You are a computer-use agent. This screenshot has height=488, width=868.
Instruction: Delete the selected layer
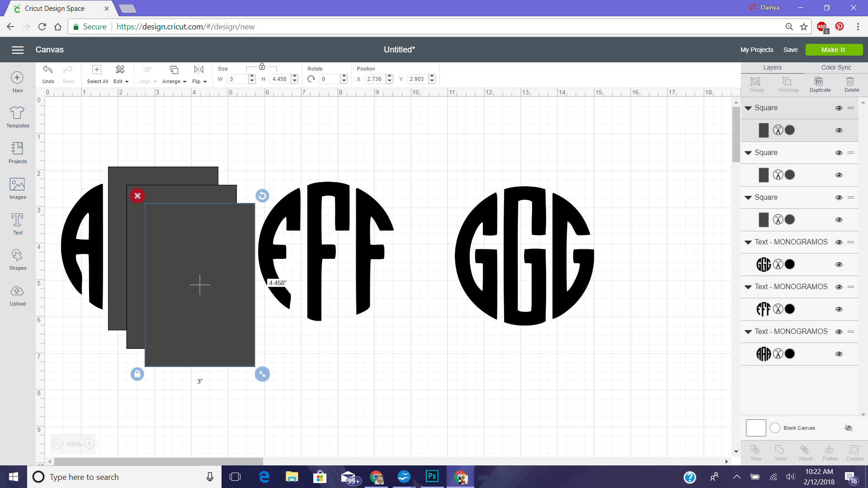pyautogui.click(x=851, y=84)
